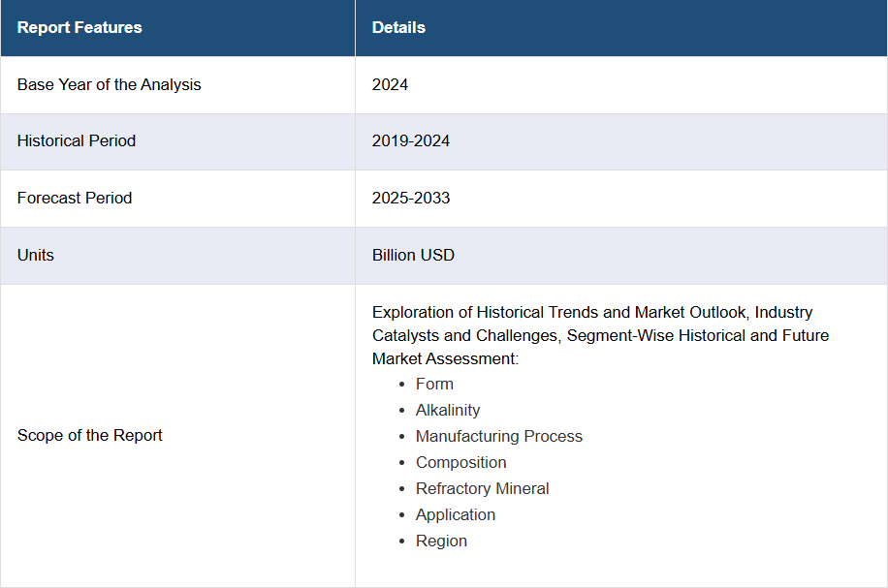The image size is (888, 588).
Task: Select the Scope of the Report label
Action: pyautogui.click(x=89, y=435)
